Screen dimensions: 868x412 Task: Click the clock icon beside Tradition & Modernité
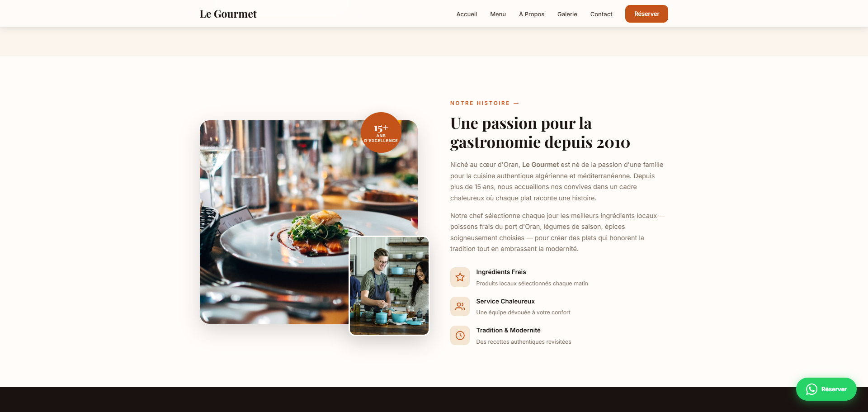[460, 336]
